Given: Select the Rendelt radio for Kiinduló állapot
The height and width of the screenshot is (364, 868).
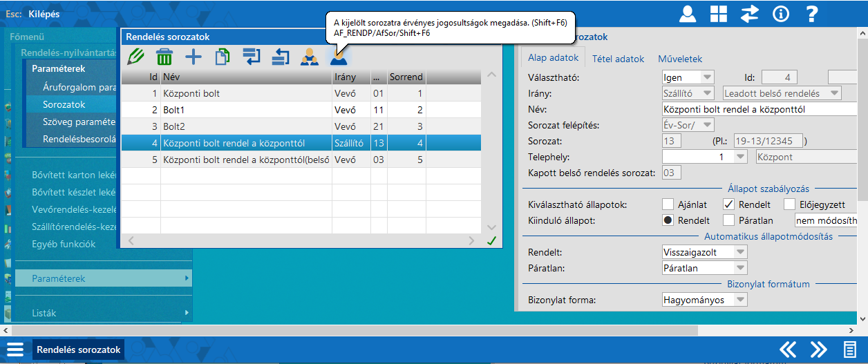Looking at the screenshot, I should [x=668, y=220].
